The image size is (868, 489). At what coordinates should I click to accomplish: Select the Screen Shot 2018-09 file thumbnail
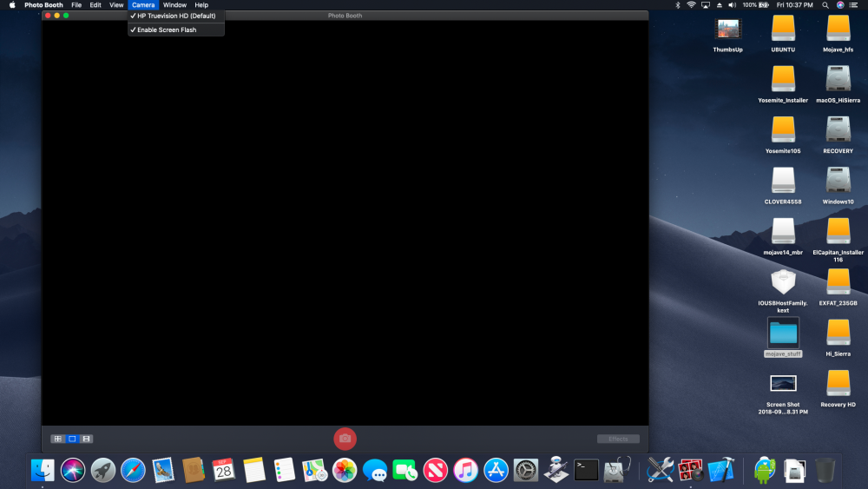[x=783, y=383]
